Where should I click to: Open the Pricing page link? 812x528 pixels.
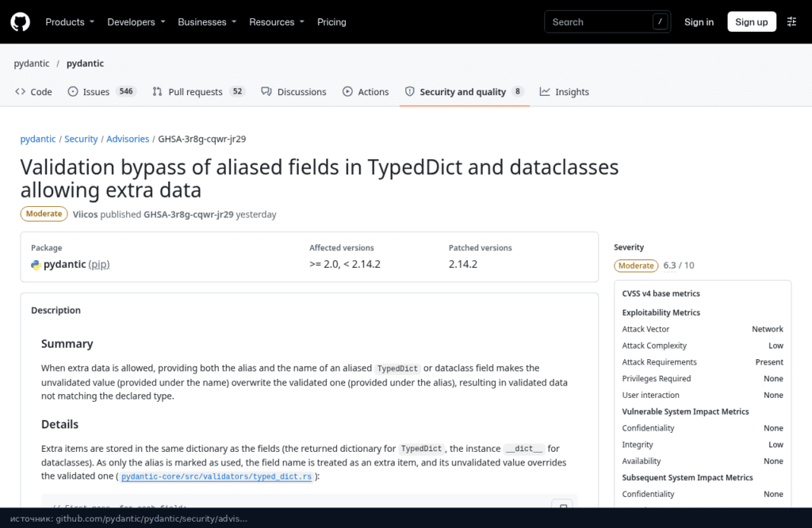click(x=331, y=21)
